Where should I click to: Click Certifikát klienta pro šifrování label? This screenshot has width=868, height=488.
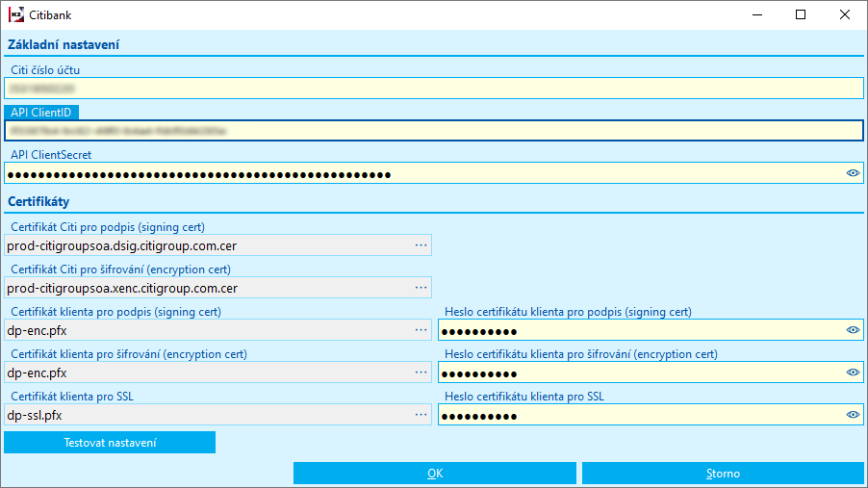point(129,354)
